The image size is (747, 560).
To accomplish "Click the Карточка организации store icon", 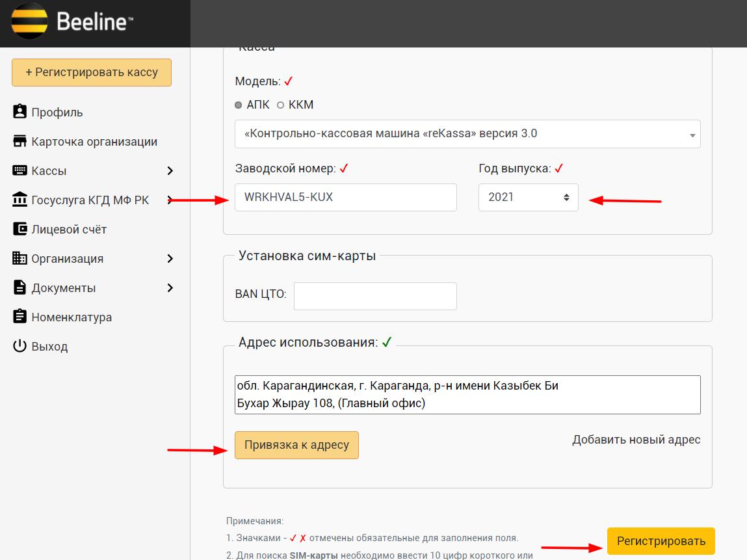I will point(20,141).
